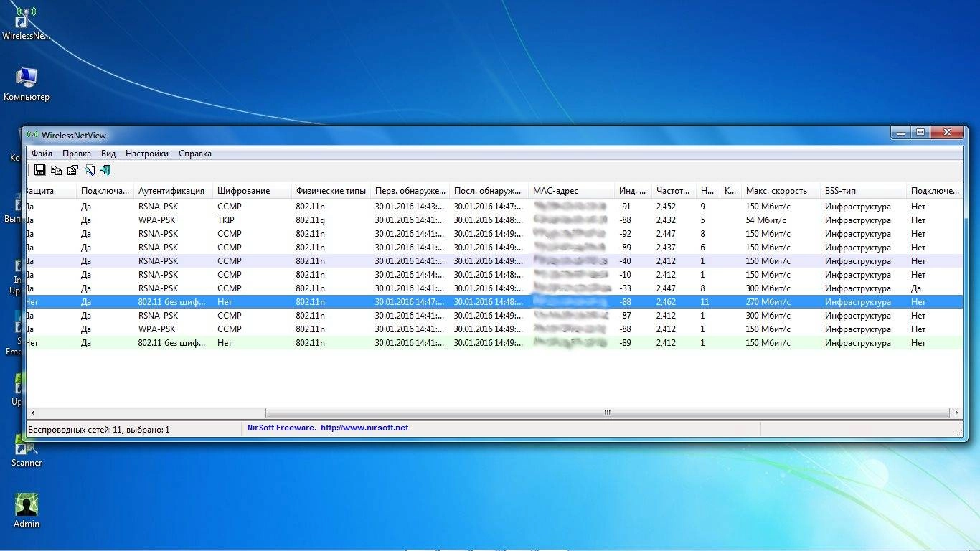Image resolution: width=980 pixels, height=551 pixels.
Task: Open the NirSoft Freeware http://www.nirsoft.net link
Action: 328,428
